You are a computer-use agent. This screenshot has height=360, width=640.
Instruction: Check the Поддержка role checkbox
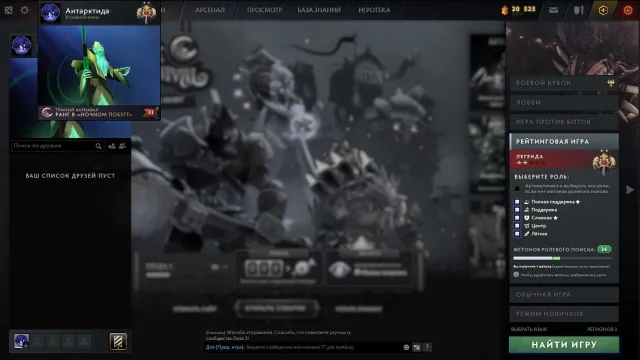517,210
